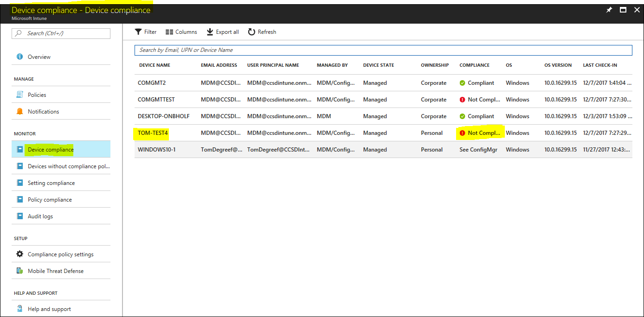The height and width of the screenshot is (317, 644).
Task: Select device DESKTOP-ONBHOLF row
Action: click(x=383, y=116)
